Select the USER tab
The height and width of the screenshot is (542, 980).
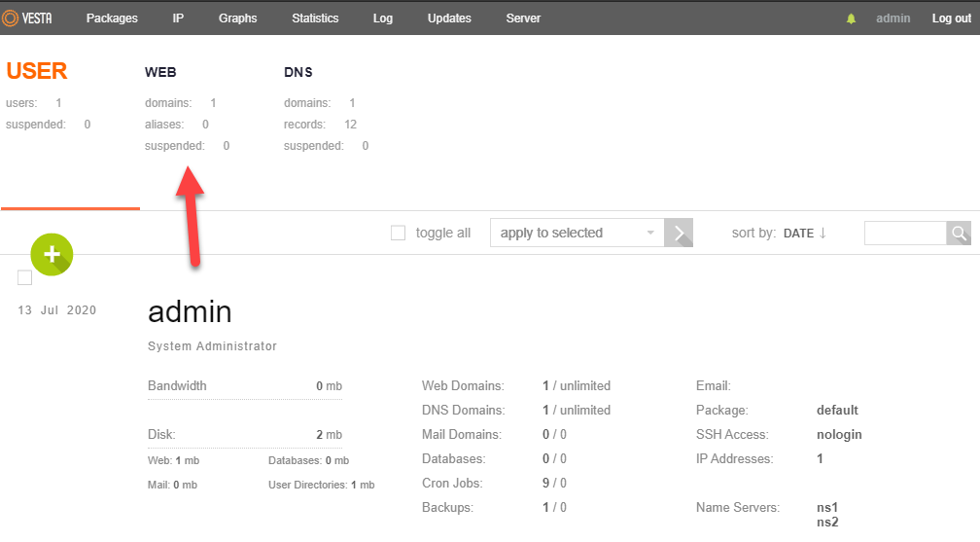point(37,71)
